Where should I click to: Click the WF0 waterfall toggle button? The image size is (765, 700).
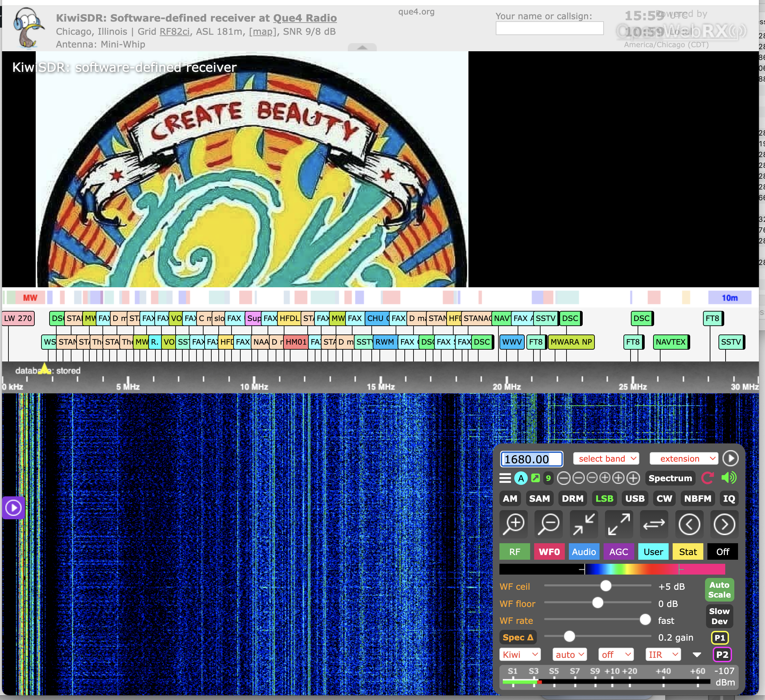click(x=548, y=551)
